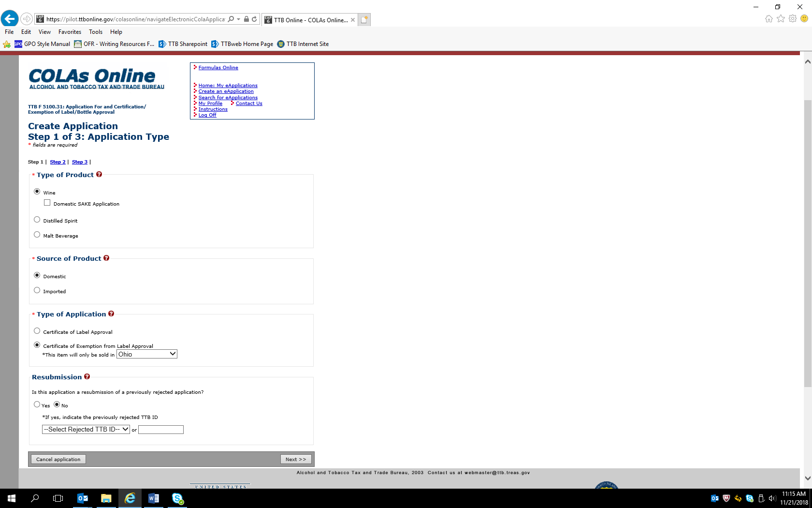Click the Next >> button

296,459
